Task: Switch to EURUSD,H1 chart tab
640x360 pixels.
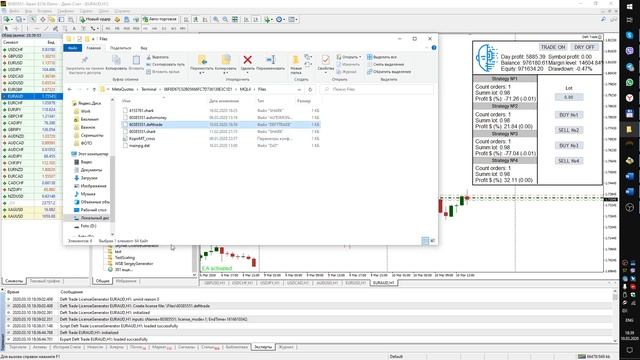Action: 355,283
